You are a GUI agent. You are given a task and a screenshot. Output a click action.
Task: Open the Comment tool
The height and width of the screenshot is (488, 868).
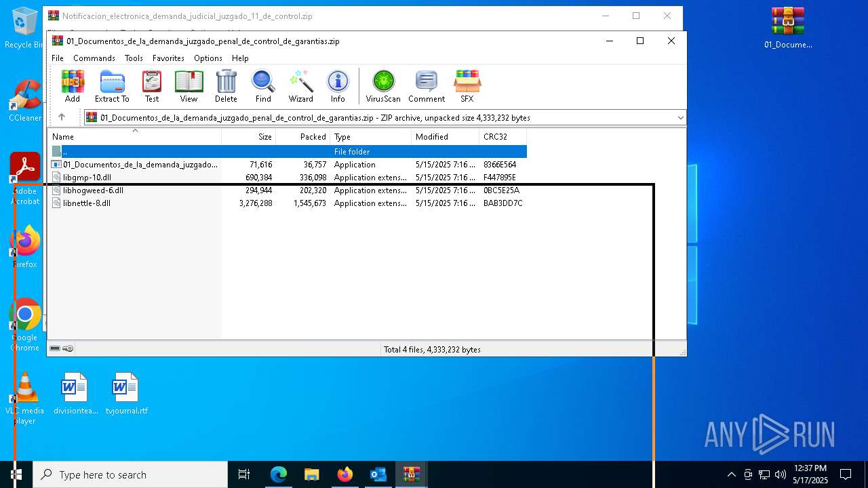tap(427, 86)
